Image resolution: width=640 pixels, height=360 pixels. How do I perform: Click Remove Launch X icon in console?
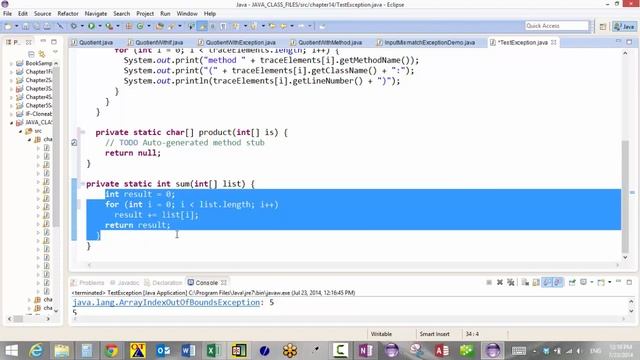[x=500, y=282]
